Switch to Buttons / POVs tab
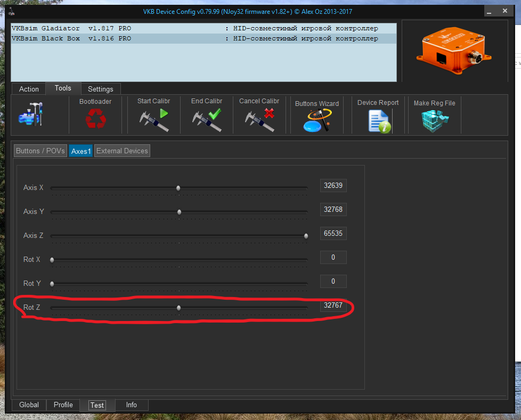Screen dimensions: 521x420 tap(40, 151)
